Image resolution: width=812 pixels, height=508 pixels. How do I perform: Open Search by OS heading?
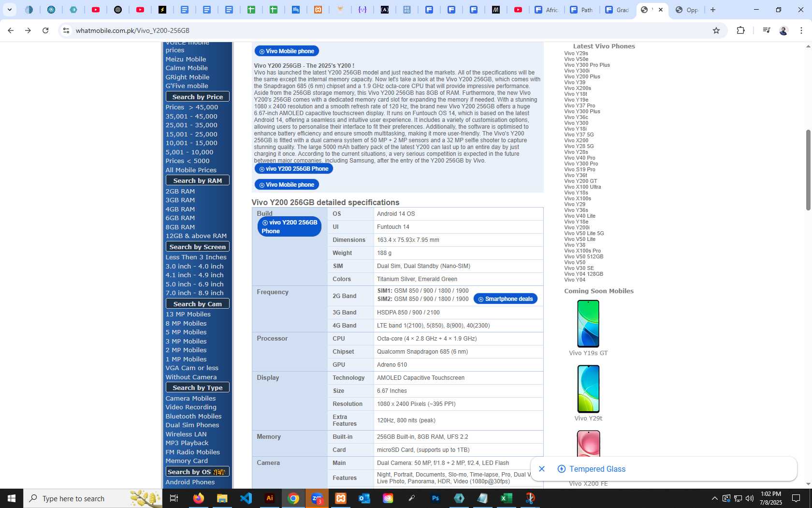[198, 472]
